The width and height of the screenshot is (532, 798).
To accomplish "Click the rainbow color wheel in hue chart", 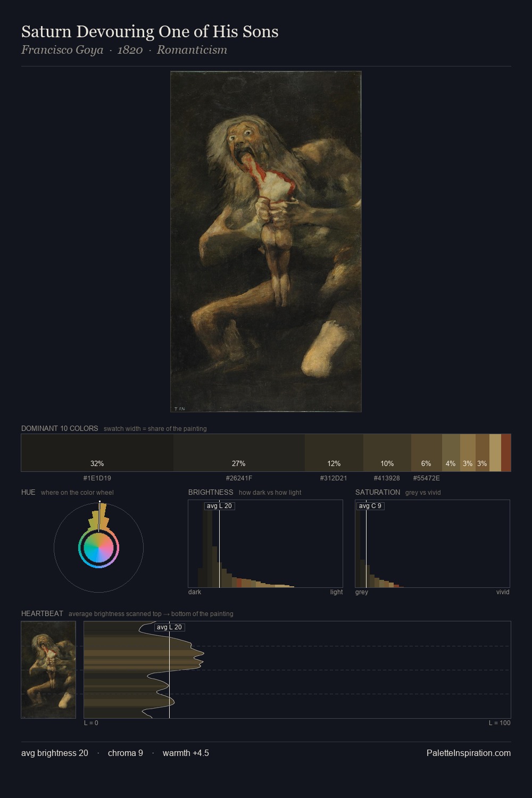I will tap(98, 548).
